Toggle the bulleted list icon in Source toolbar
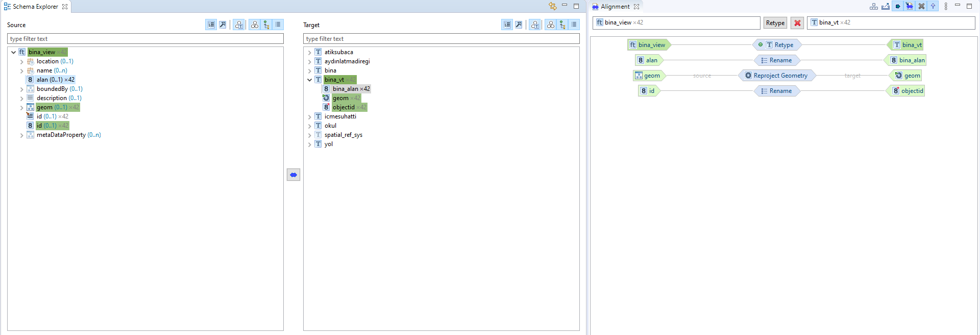The width and height of the screenshot is (980, 335). pos(211,25)
